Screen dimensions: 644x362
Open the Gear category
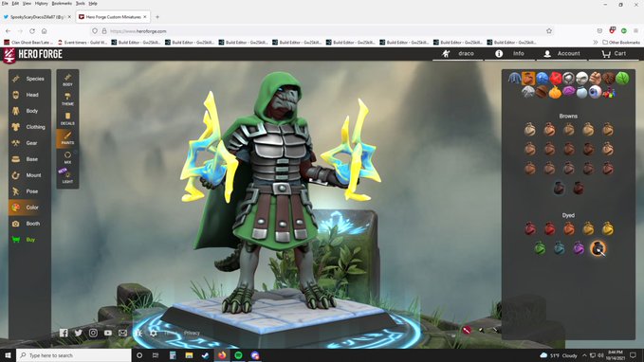(29, 143)
